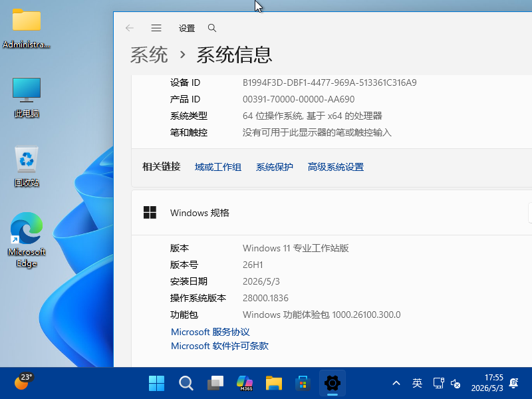Screen dimensions: 532x399
Task: Launch Microsoft 365 Copilot from the taskbar
Action: click(x=245, y=383)
